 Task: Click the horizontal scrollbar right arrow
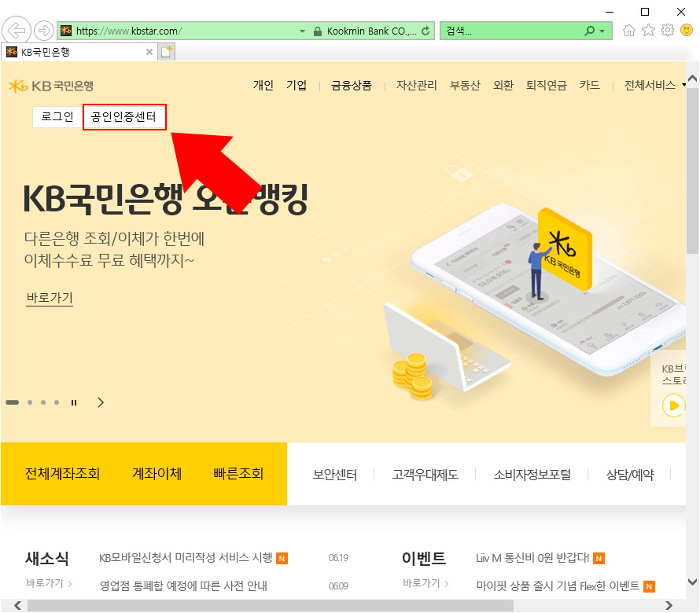pyautogui.click(x=669, y=605)
